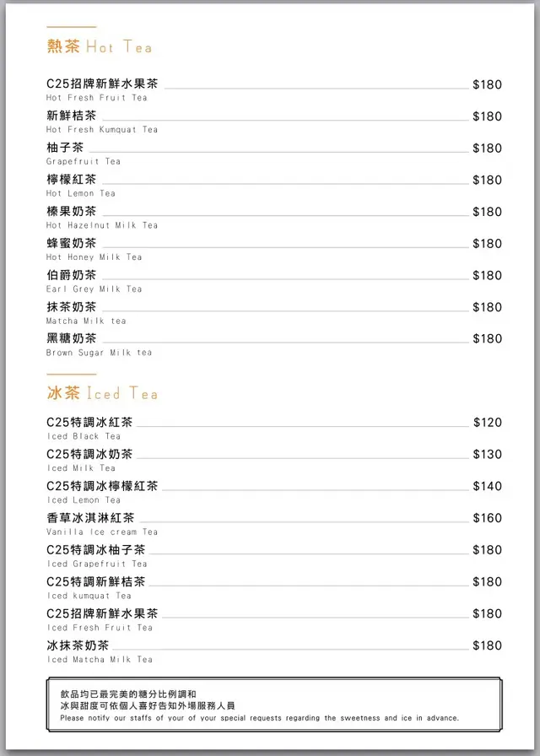Click the $120 price
This screenshot has width=540, height=756.
click(487, 423)
